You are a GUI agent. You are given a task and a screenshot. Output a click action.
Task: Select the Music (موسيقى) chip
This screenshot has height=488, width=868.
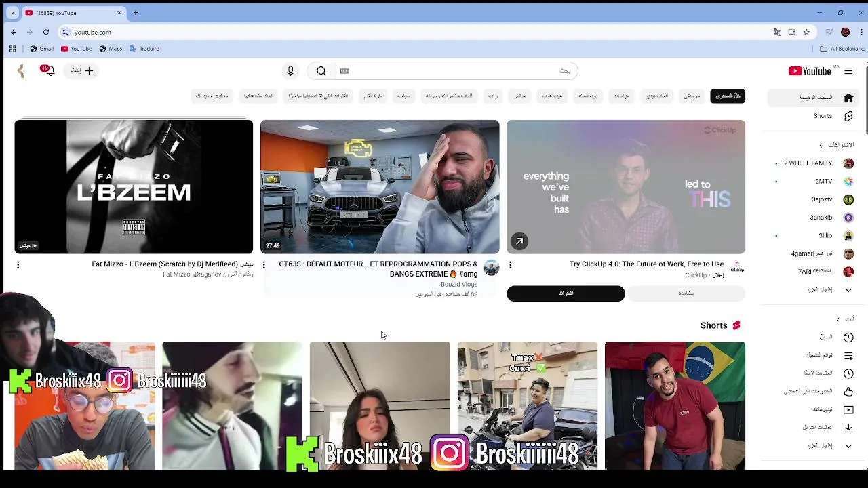692,96
